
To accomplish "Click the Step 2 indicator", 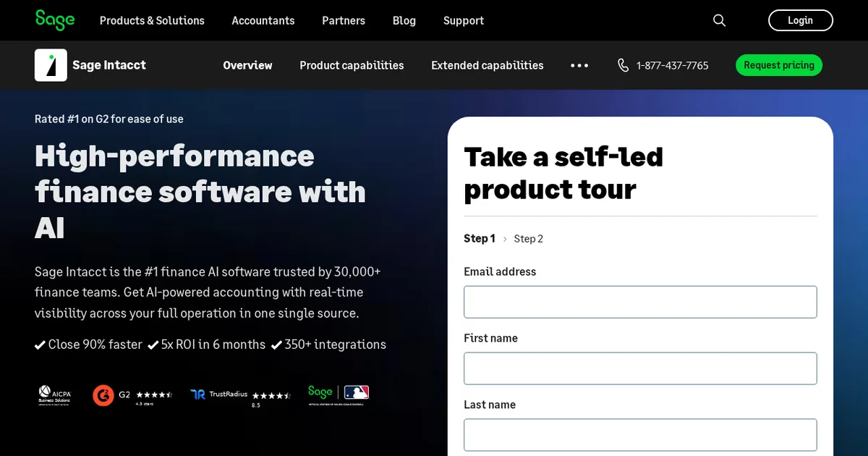I will click(529, 239).
